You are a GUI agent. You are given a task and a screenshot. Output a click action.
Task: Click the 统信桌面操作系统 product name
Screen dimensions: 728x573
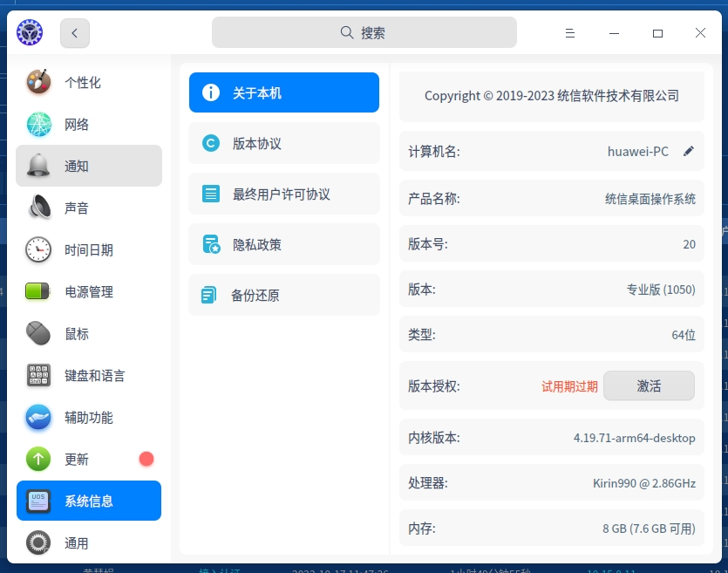click(x=650, y=199)
